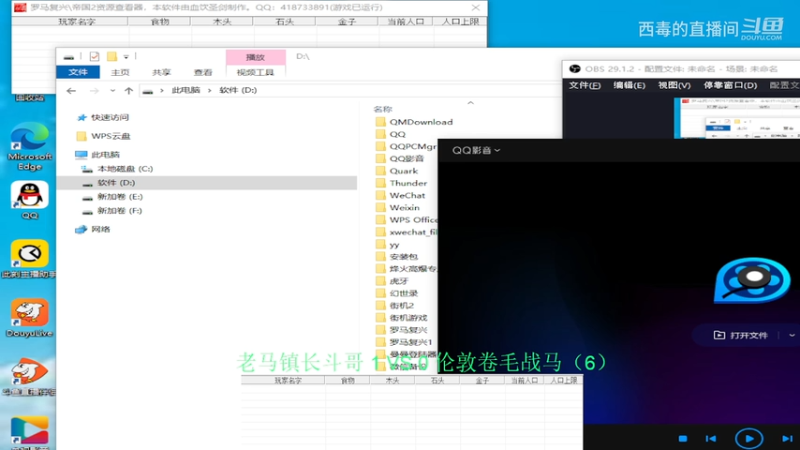Click new folder icon in quick access toolbar

click(112, 56)
